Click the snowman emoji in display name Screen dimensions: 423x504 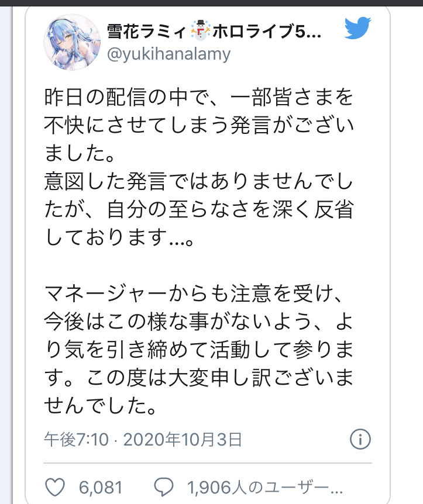point(201,30)
